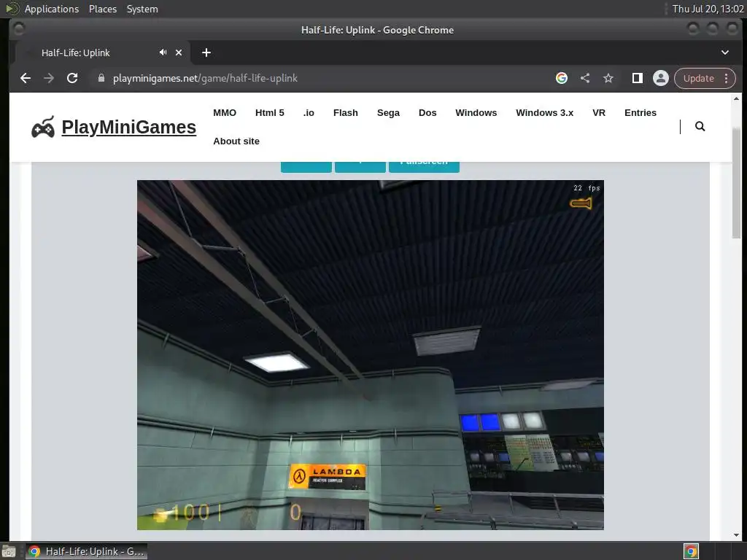Click the 22 fps counter in game

tap(587, 188)
